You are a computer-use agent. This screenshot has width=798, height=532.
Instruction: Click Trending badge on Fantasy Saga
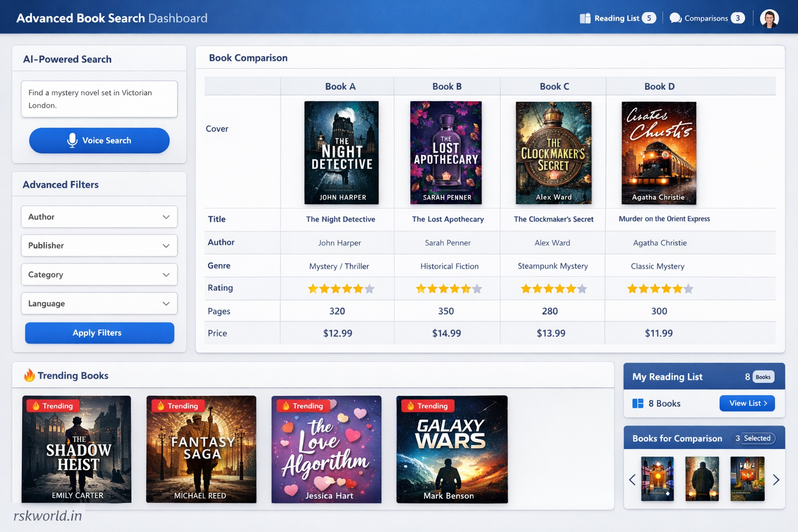tap(177, 406)
